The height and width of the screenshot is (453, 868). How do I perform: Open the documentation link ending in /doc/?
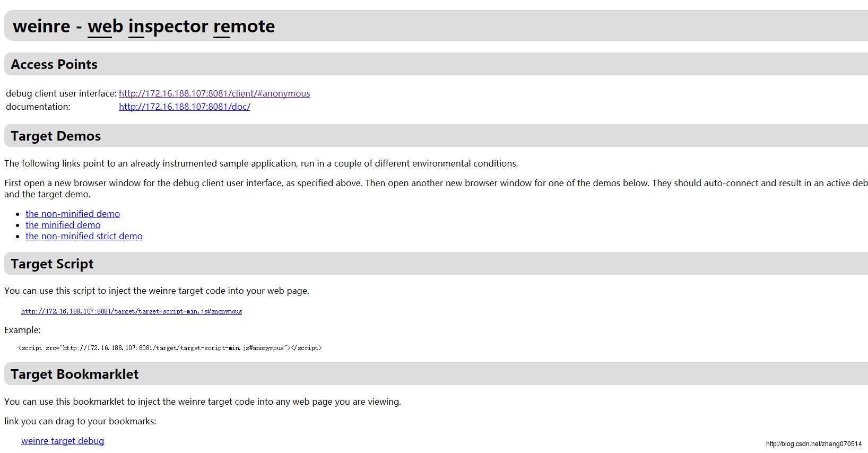click(185, 107)
